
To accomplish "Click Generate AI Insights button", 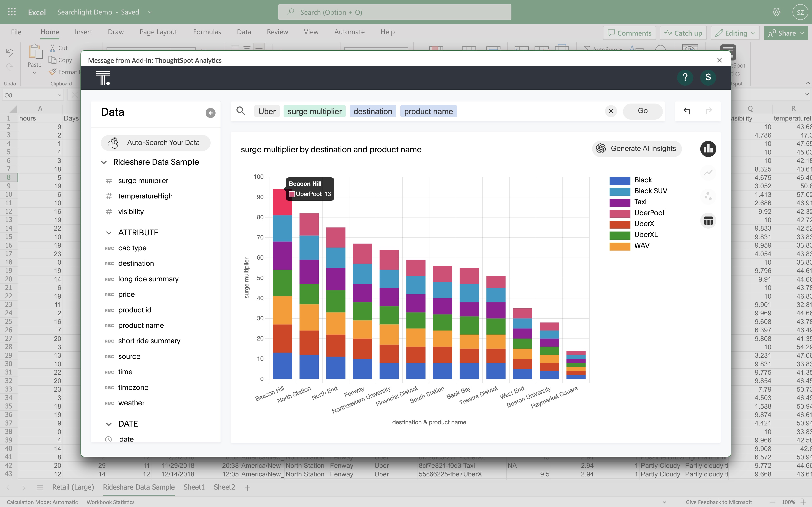I will tap(637, 149).
